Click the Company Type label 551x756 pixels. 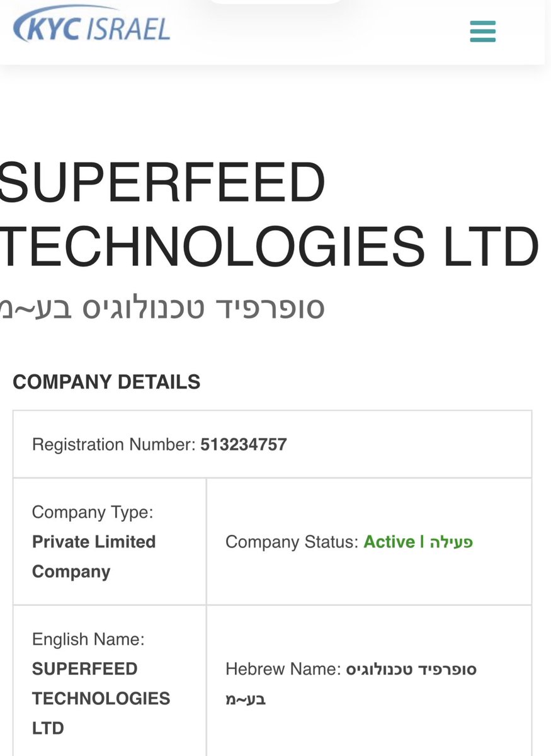click(93, 512)
